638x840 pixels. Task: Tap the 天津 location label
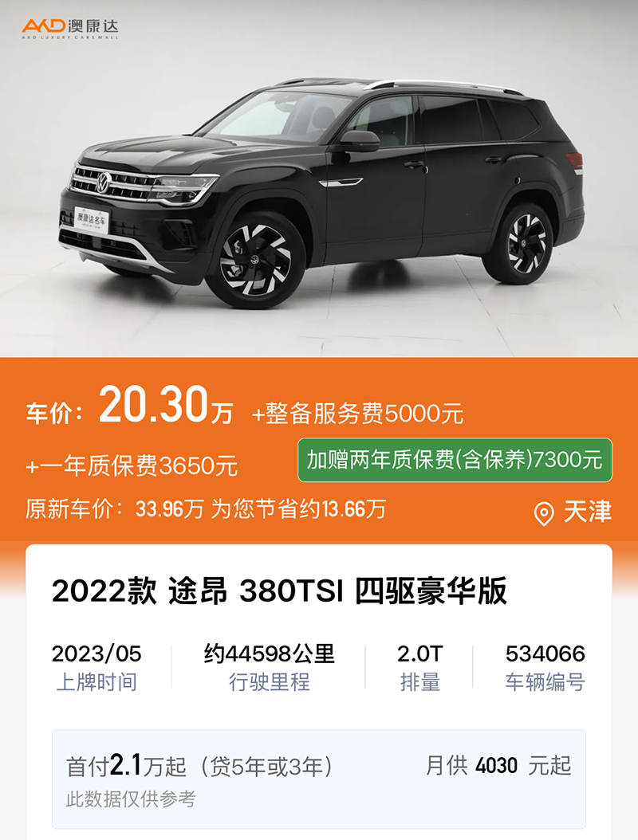tap(587, 512)
